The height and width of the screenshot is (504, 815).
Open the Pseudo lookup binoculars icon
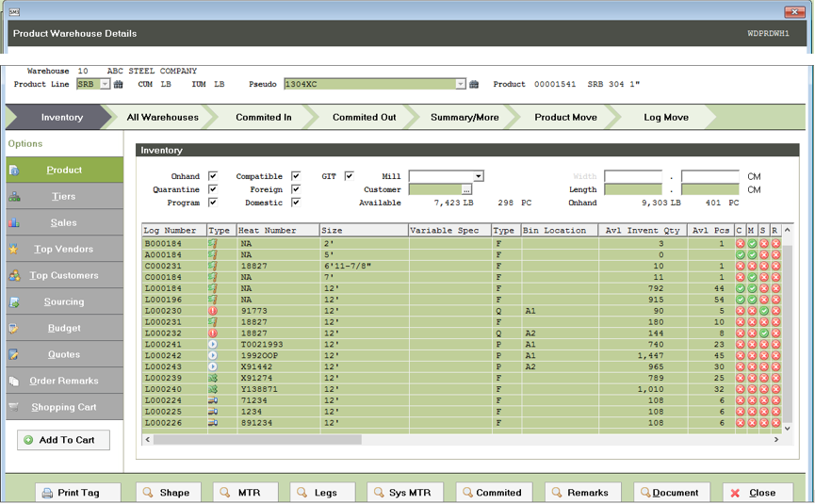click(474, 84)
